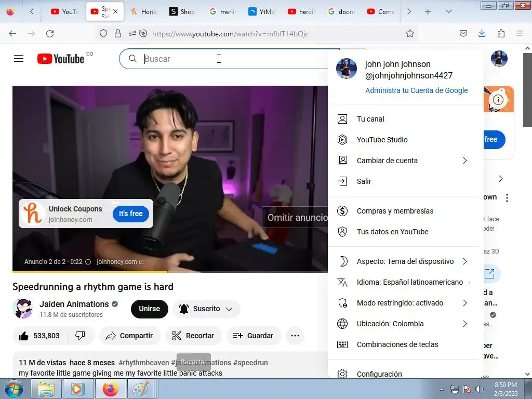Viewport: 532px width, 399px height.
Task: Click the Unirse membership button
Action: pos(149,309)
